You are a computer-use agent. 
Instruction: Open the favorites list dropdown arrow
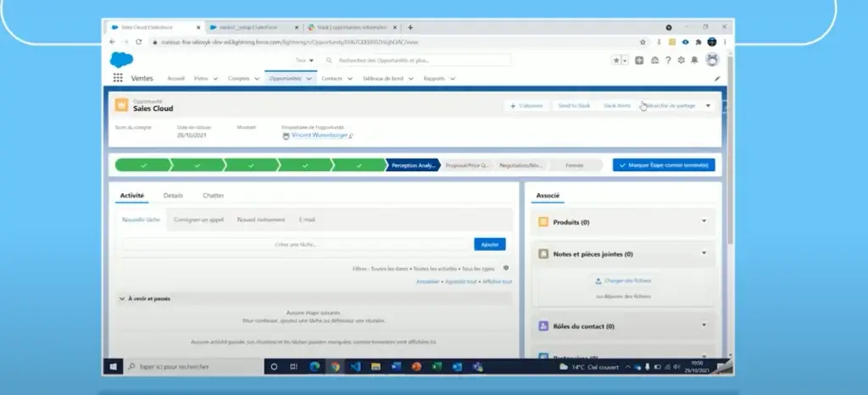point(625,60)
